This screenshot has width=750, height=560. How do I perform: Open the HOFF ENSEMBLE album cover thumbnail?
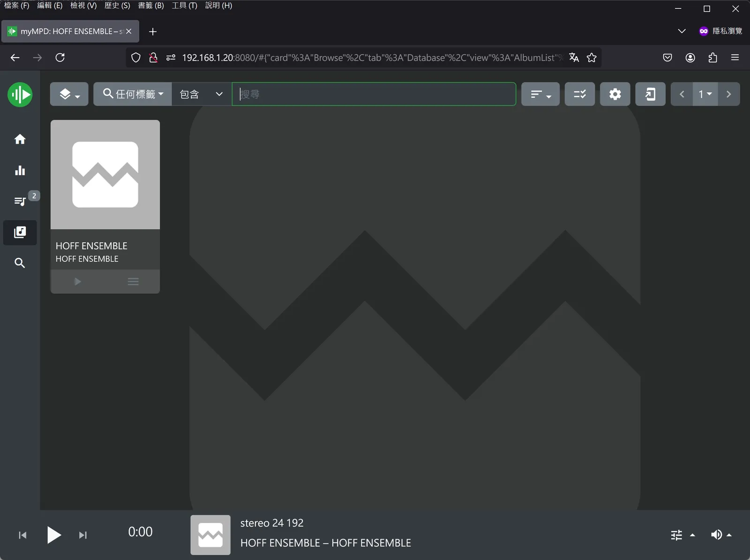tap(105, 175)
